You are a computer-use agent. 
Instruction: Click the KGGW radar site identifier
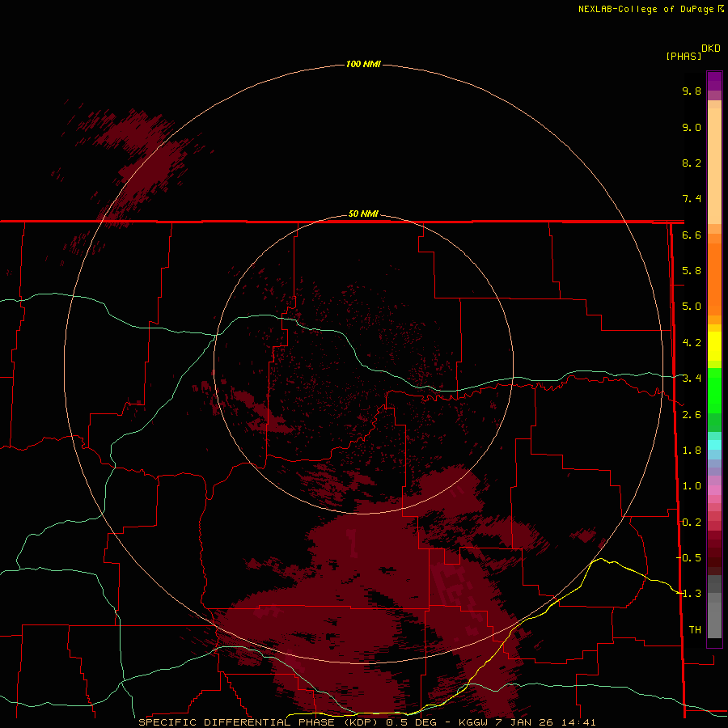[x=473, y=722]
